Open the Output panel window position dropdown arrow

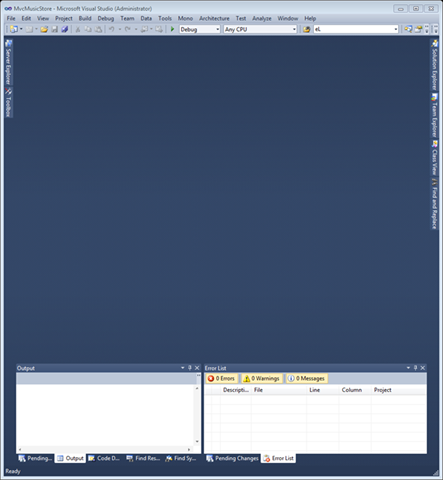[183, 368]
